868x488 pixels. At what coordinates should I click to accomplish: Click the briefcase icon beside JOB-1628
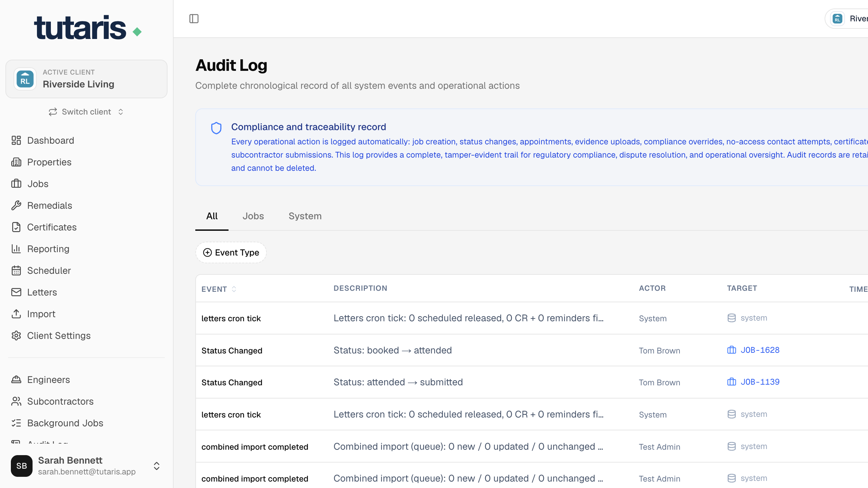732,350
